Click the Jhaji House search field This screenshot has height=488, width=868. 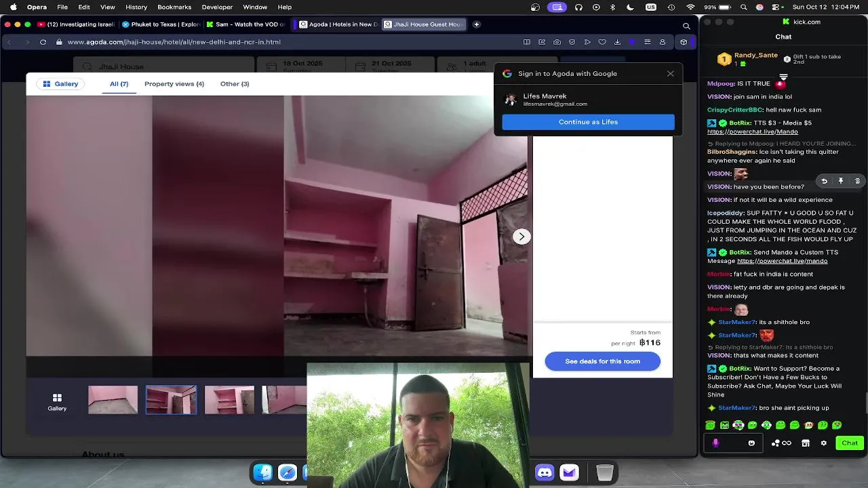(163, 66)
